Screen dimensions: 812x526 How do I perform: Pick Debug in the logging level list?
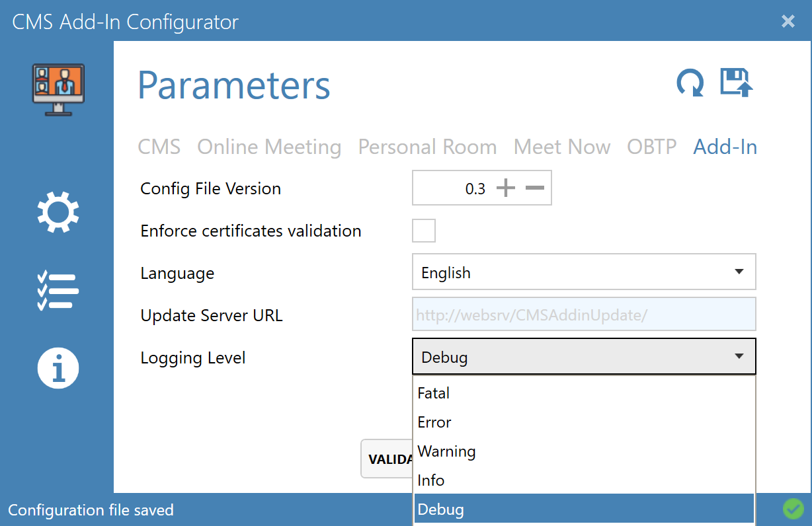[x=584, y=509]
